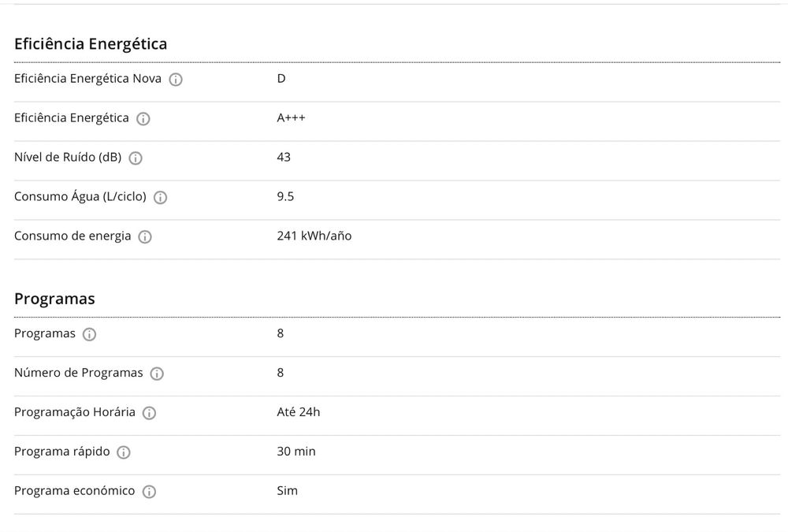The width and height of the screenshot is (788, 532).
Task: Show info for Consumo Água (L/ciclo)
Action: point(161,198)
